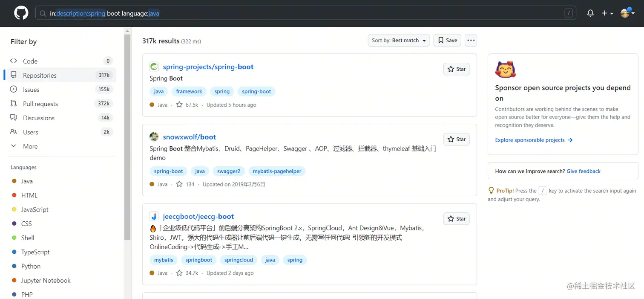Click the Code brackets icon
Image resolution: width=644 pixels, height=299 pixels.
pos(14,61)
